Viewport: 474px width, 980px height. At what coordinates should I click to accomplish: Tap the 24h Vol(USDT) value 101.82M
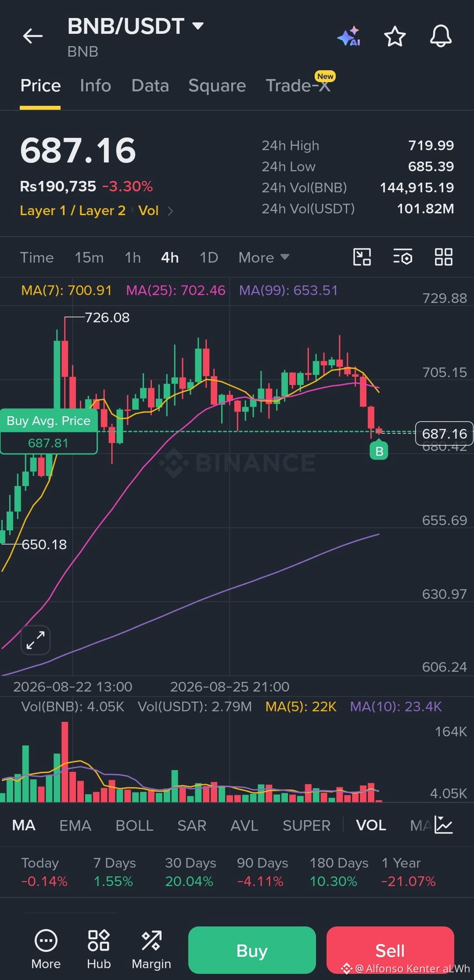(x=425, y=209)
